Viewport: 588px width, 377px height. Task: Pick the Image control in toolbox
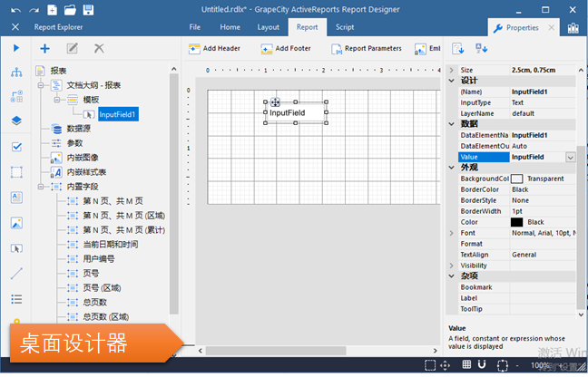(x=16, y=223)
